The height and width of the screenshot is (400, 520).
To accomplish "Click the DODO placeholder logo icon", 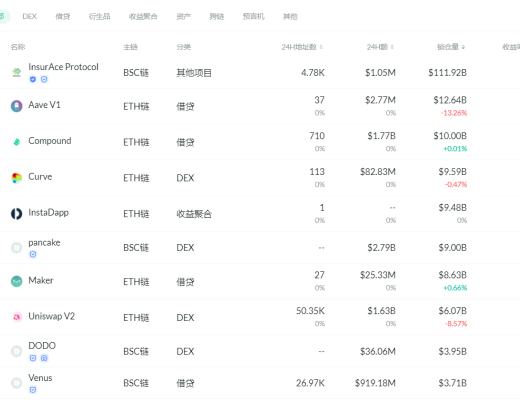I will coord(17,351).
